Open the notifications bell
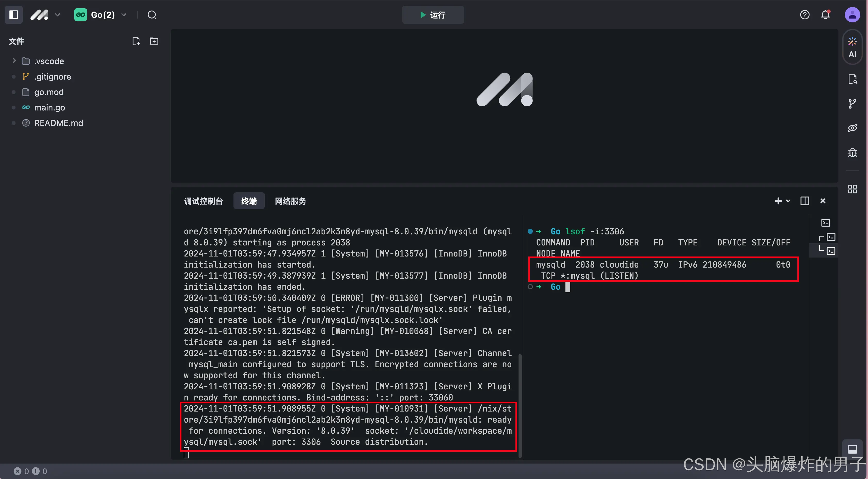Screen dimensions: 868x479 pos(825,15)
